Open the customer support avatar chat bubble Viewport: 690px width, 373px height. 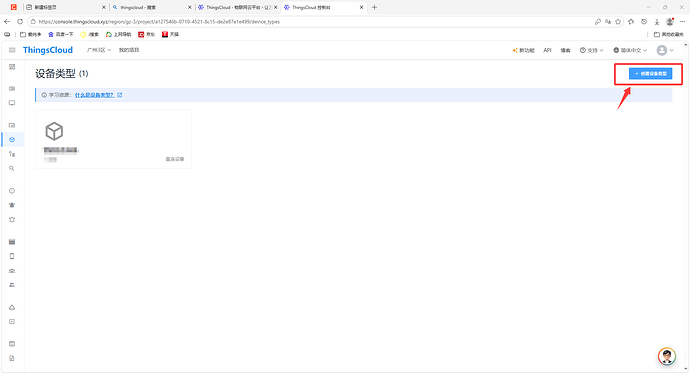pos(667,356)
